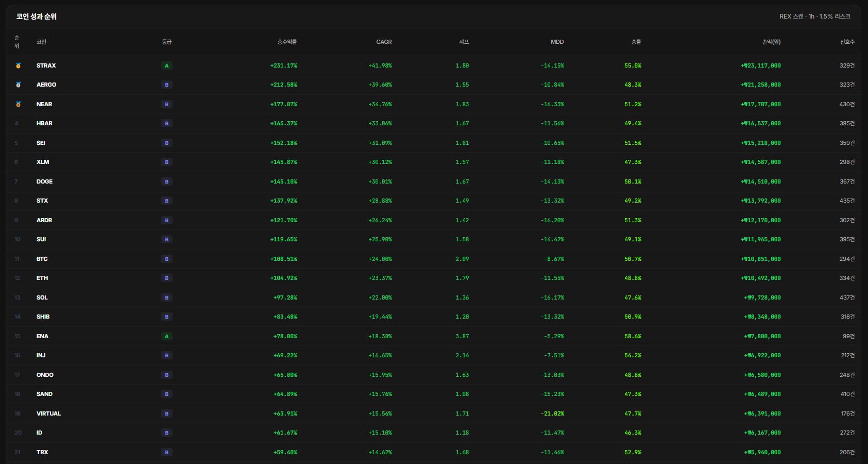This screenshot has width=868, height=464.
Task: Click SOL signal count '437건'
Action: (x=847, y=297)
